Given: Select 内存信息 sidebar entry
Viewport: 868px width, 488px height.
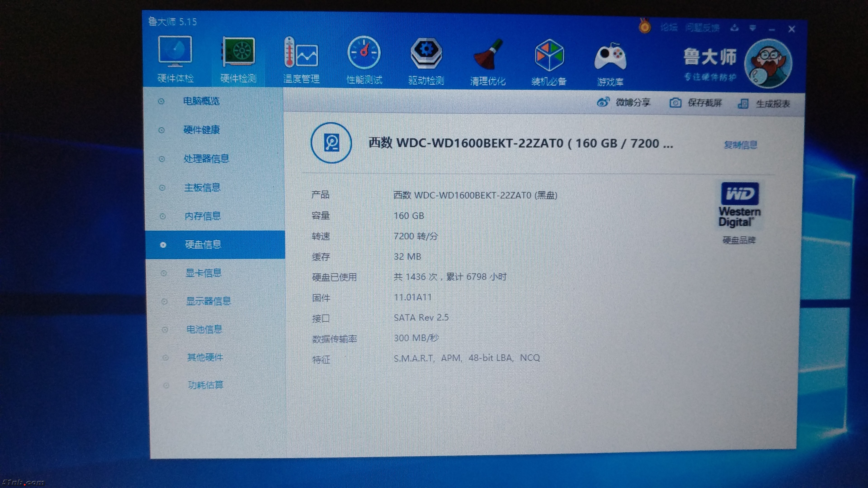Looking at the screenshot, I should (x=202, y=216).
